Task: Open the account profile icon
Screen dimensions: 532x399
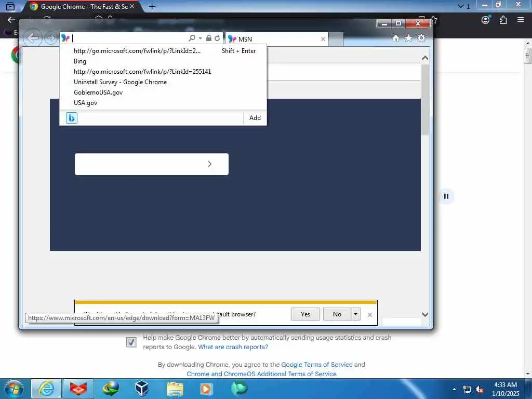Action: 486,20
